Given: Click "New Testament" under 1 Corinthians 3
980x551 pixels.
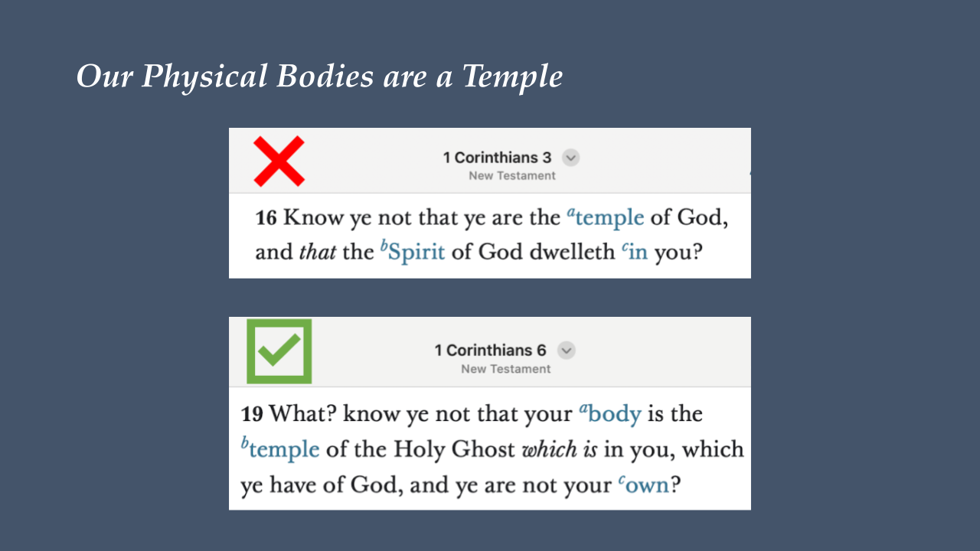Looking at the screenshot, I should (x=512, y=176).
